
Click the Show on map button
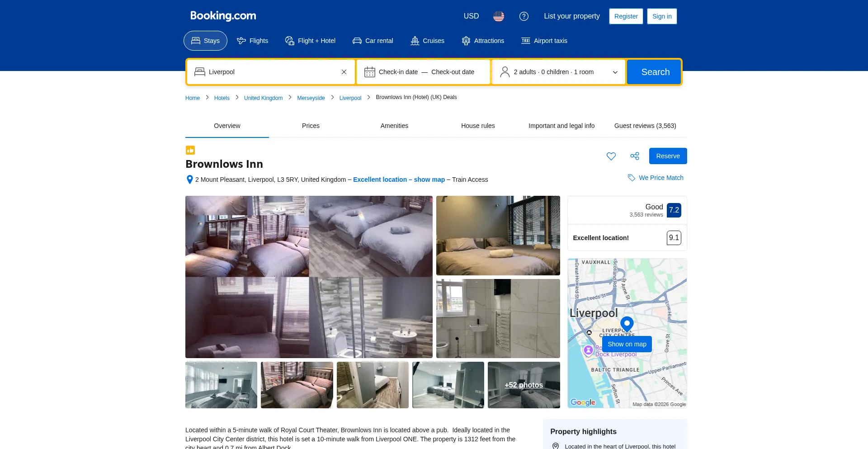pyautogui.click(x=627, y=344)
